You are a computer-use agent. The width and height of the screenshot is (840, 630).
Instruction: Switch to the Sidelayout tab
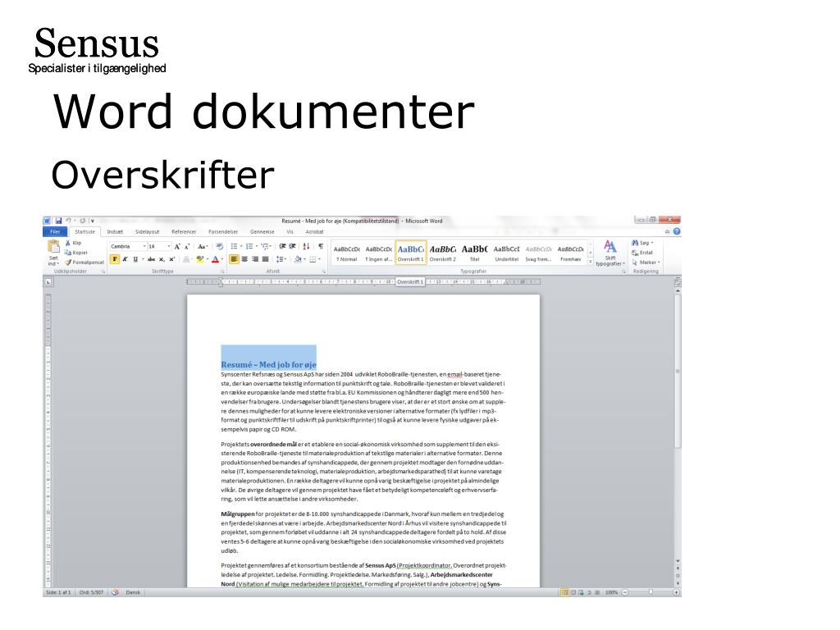(147, 231)
